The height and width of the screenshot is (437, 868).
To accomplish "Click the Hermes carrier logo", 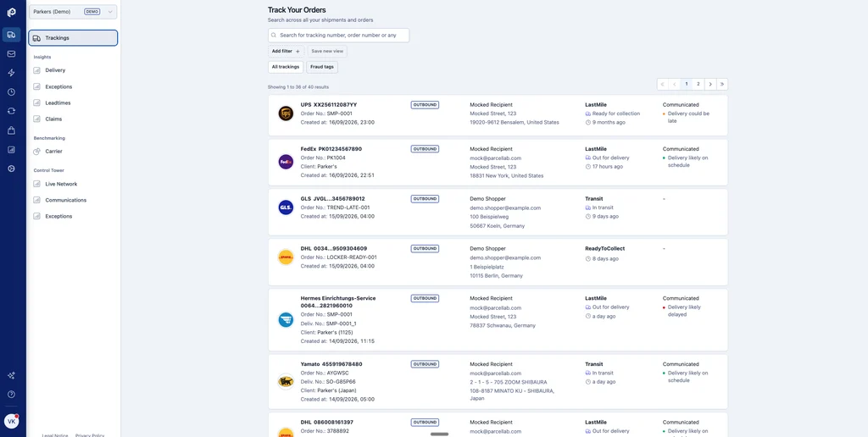I will pyautogui.click(x=286, y=320).
